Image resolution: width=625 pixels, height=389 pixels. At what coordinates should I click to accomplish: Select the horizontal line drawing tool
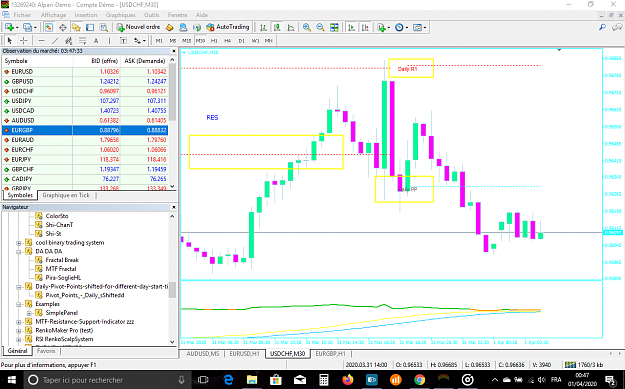41,41
